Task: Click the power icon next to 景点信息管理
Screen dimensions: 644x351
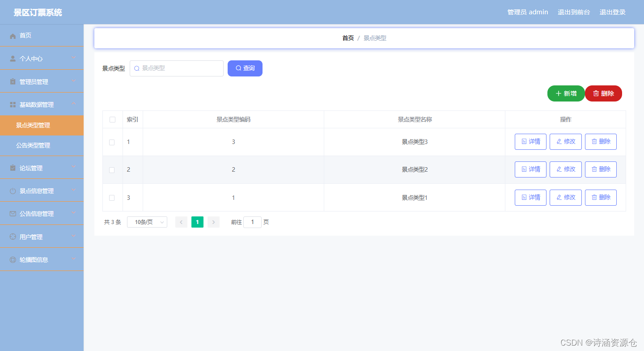Action: 13,191
